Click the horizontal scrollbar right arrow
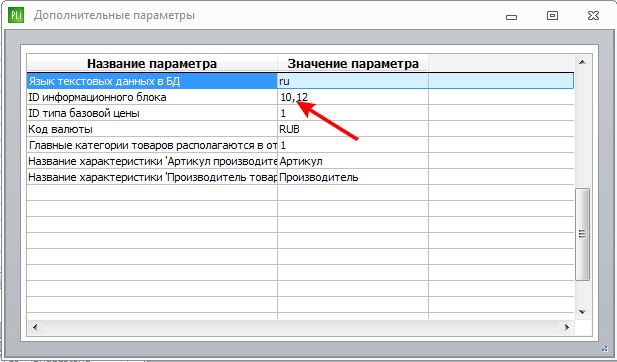This screenshot has width=617, height=362. pyautogui.click(x=567, y=327)
